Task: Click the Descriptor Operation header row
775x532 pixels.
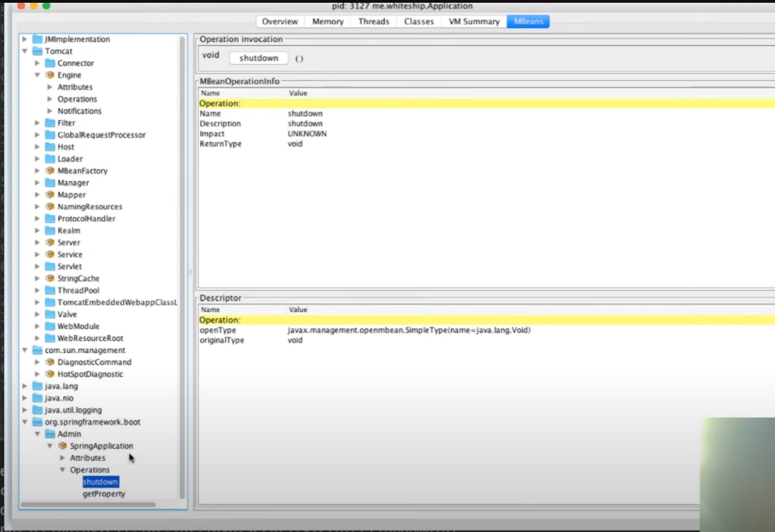Action: (486, 320)
